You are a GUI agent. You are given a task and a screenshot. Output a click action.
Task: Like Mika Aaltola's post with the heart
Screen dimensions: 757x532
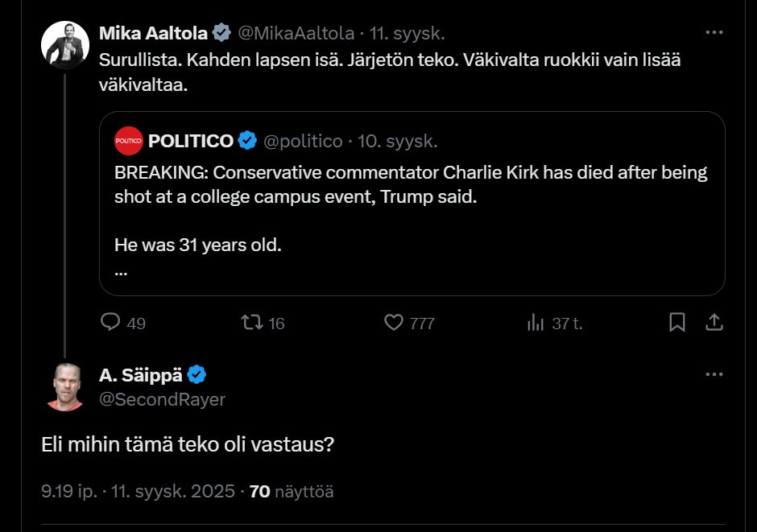point(394,323)
